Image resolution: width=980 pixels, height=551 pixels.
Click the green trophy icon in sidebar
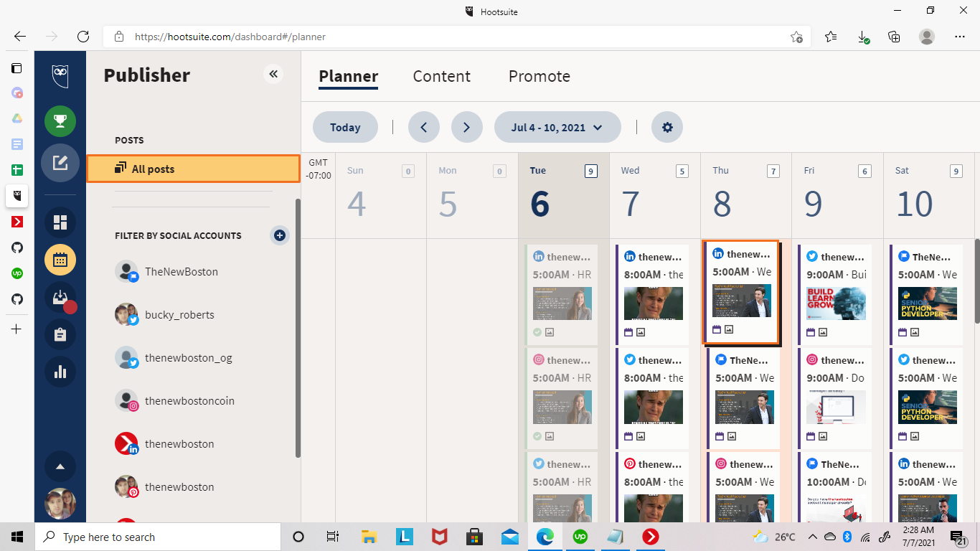(60, 121)
